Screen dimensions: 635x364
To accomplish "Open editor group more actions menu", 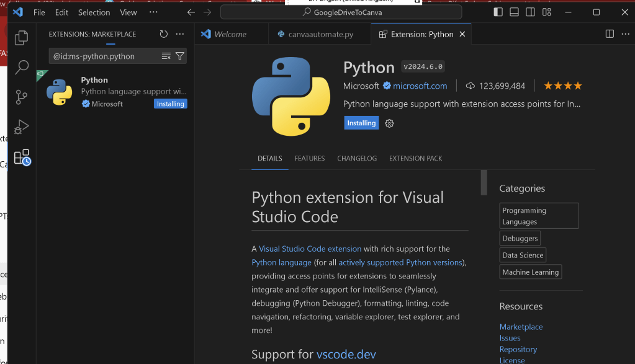I will pyautogui.click(x=626, y=34).
